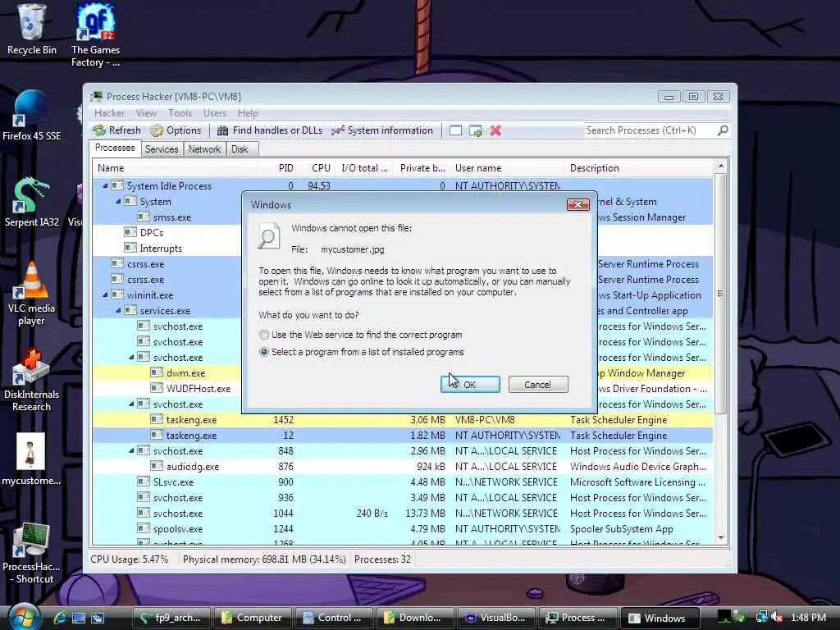Click Switch between windows quick launch icon

pos(98,618)
